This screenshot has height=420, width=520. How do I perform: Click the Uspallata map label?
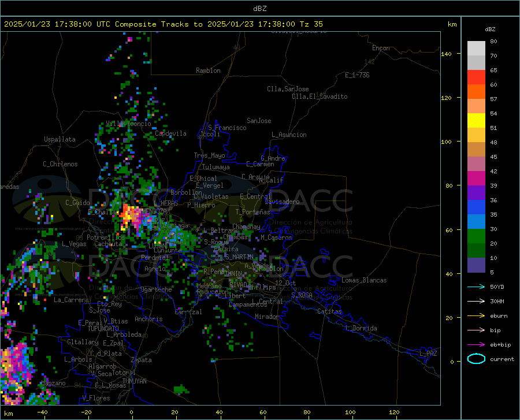click(x=60, y=139)
